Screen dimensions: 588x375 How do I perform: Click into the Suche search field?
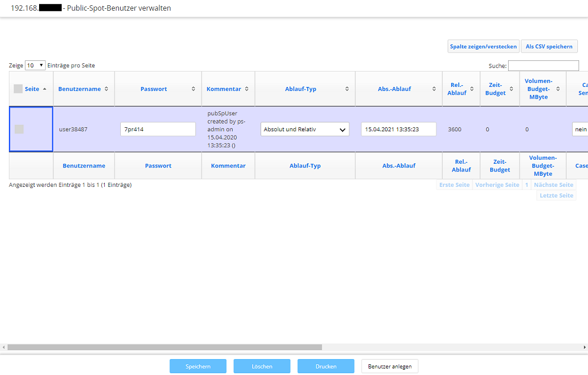[x=543, y=66]
